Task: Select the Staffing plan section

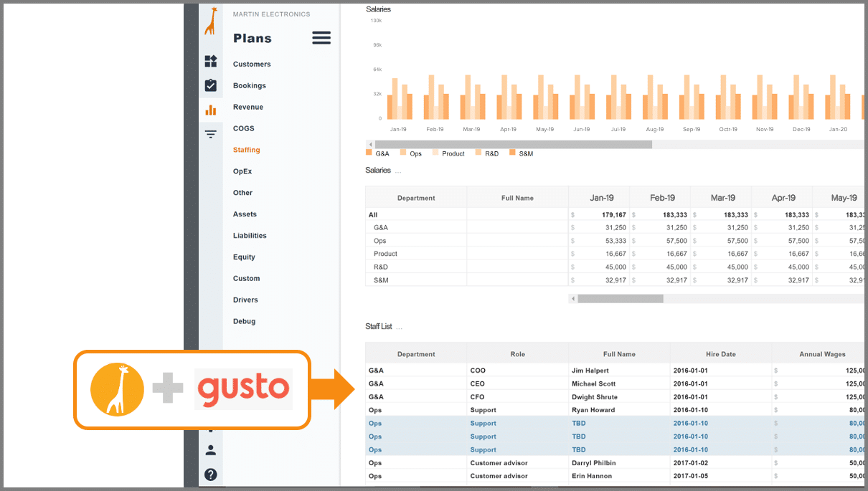Action: (x=247, y=151)
